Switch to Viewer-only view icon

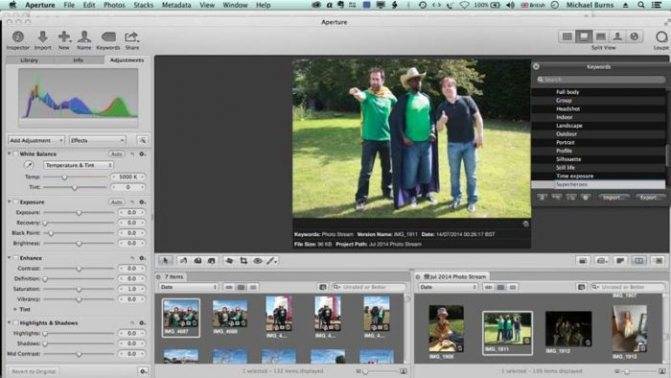pos(600,37)
